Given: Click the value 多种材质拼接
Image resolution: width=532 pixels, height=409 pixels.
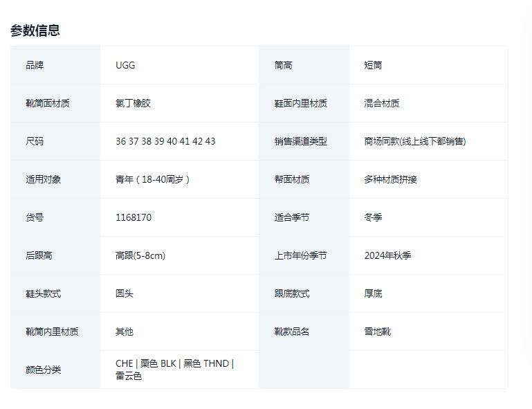Looking at the screenshot, I should pyautogui.click(x=390, y=179).
